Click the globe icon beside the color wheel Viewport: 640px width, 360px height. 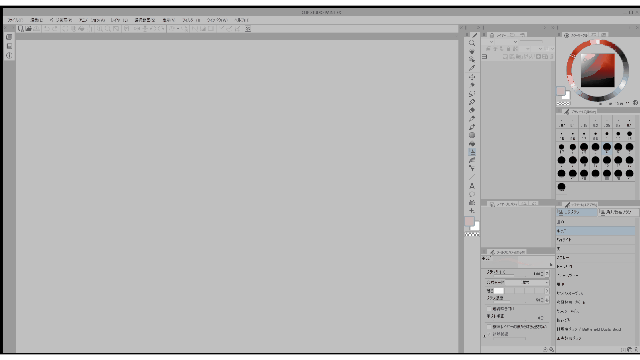pos(635,103)
